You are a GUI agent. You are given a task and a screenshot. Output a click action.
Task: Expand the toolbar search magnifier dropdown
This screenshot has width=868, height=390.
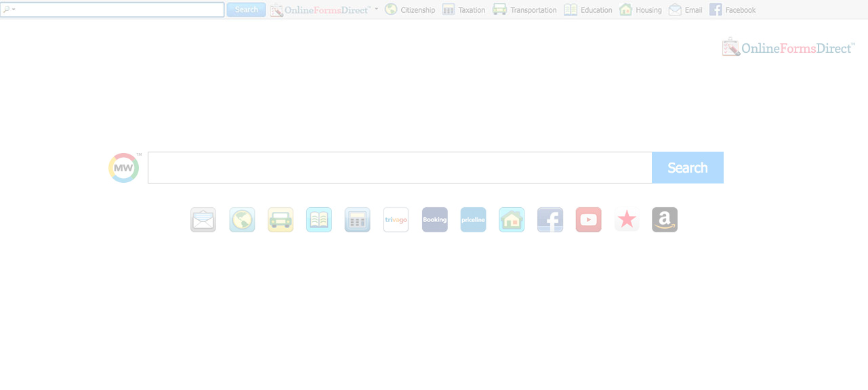[x=9, y=9]
